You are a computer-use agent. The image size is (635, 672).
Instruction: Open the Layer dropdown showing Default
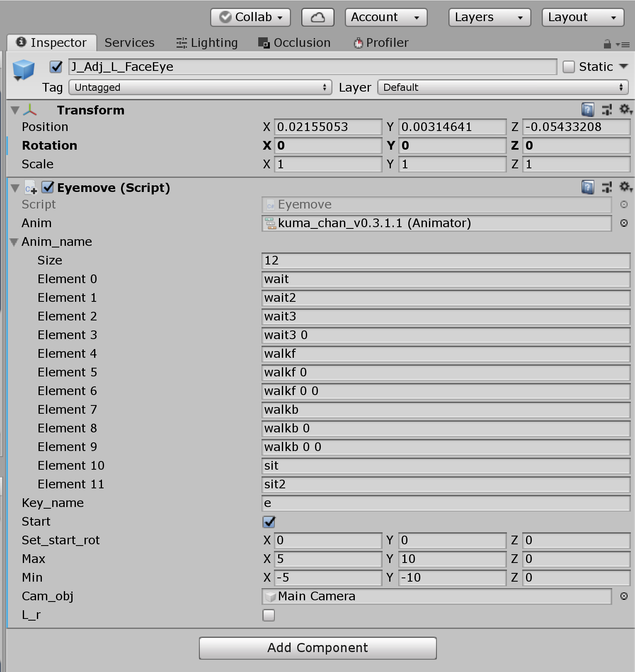point(502,87)
